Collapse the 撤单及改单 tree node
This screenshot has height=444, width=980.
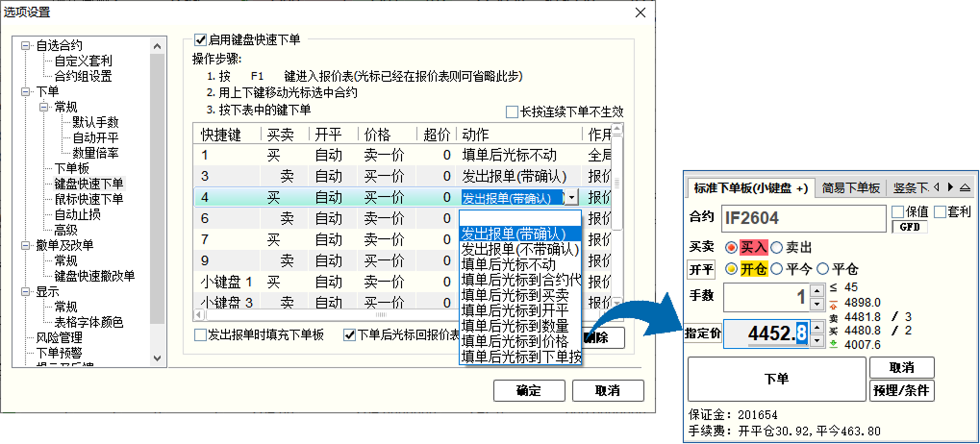[x=26, y=245]
